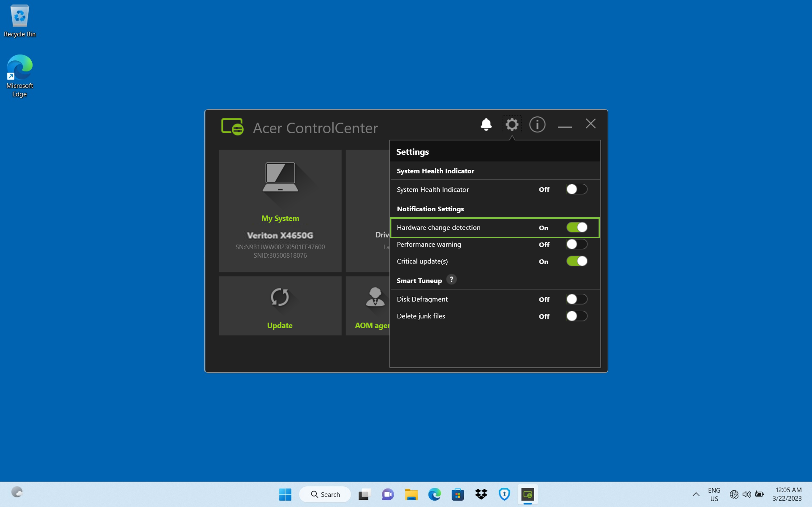Screen dimensions: 812x507
Task: Turn on Disk Defragment toggle
Action: [576, 299]
